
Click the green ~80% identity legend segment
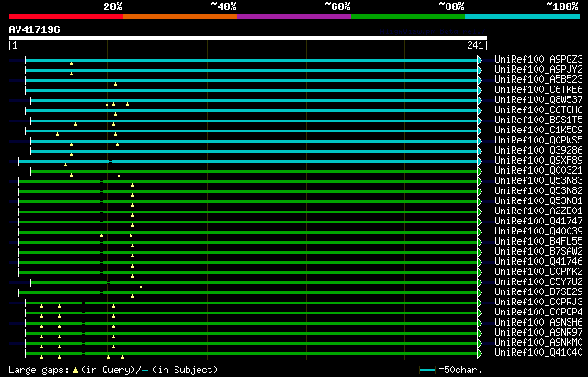408,17
